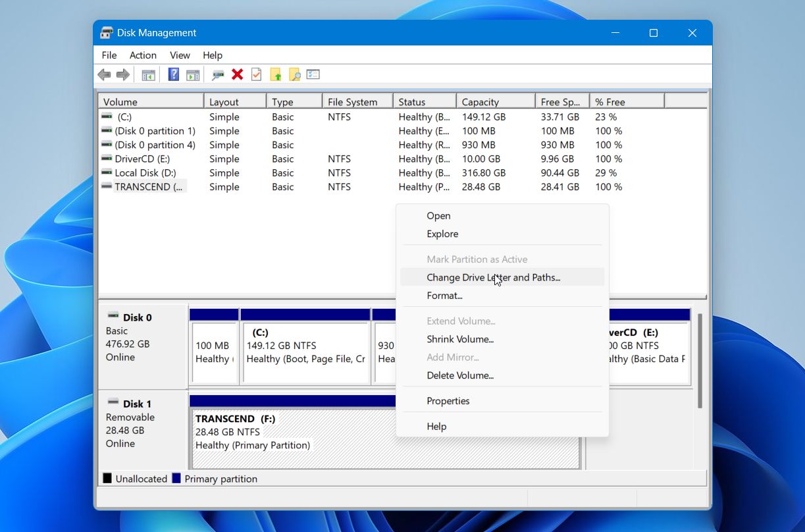
Task: Click the 316.80 GB capacity cell
Action: point(484,173)
